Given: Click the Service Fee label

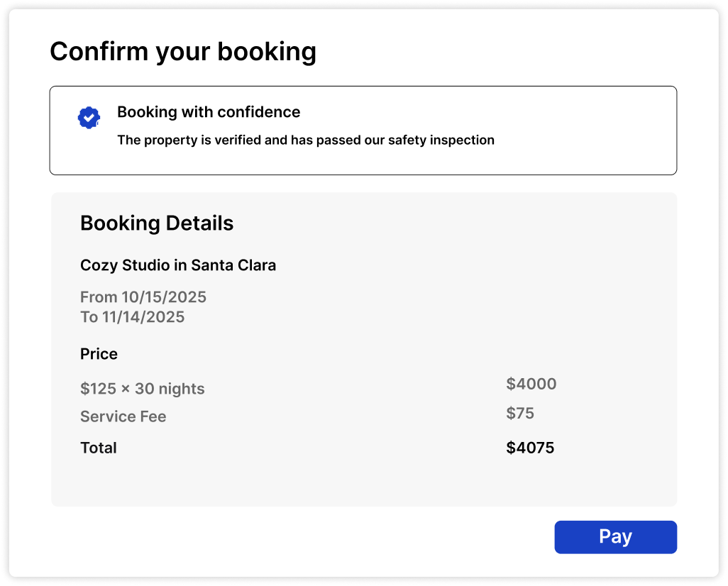Looking at the screenshot, I should [x=123, y=416].
